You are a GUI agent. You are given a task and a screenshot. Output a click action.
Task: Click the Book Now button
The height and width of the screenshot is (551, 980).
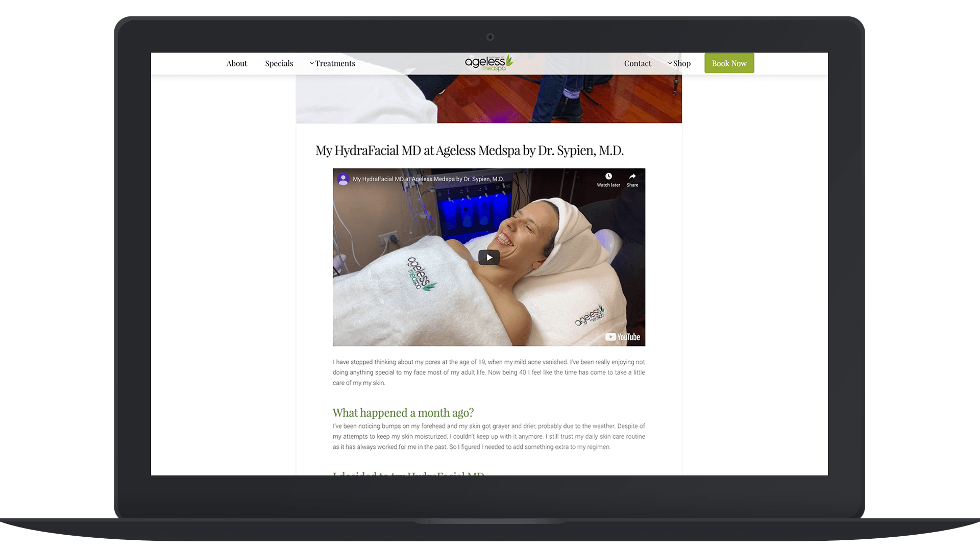pos(729,63)
